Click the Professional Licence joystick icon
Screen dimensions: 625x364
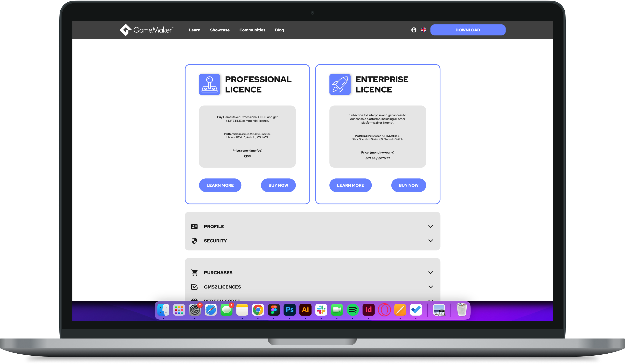pyautogui.click(x=210, y=84)
